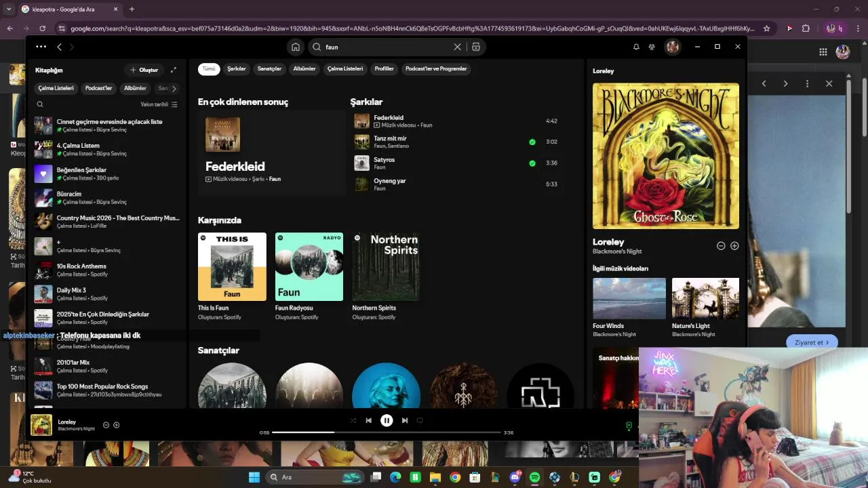The image size is (868, 488).
Task: Open the Northern Spirits playlist
Action: [x=386, y=277]
